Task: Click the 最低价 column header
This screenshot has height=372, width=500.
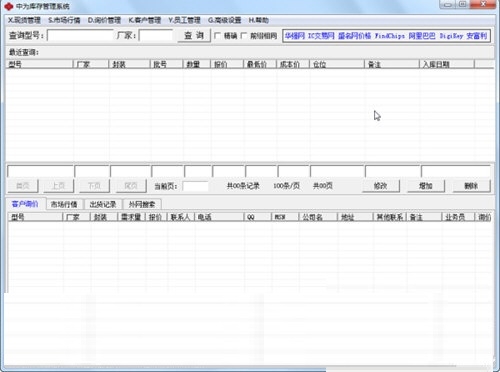Action: pyautogui.click(x=260, y=64)
